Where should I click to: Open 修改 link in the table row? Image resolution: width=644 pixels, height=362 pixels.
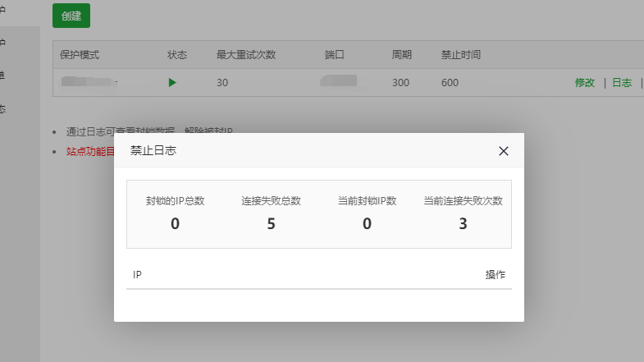584,83
